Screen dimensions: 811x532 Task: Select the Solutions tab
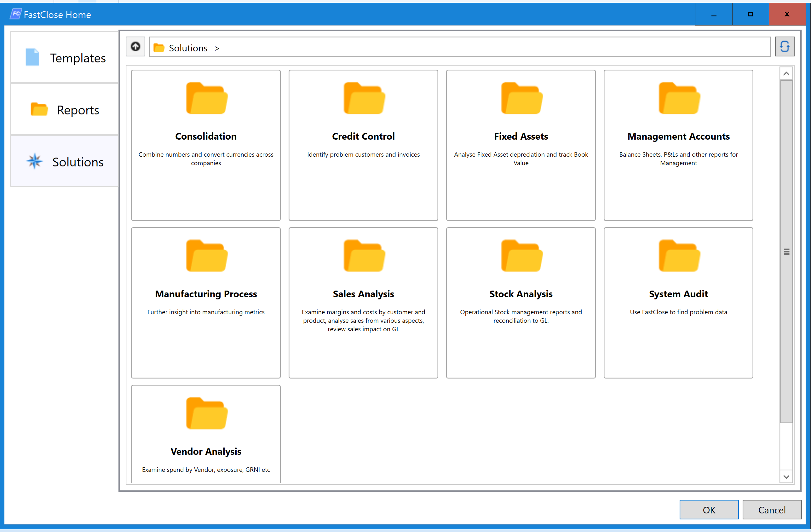pos(64,162)
